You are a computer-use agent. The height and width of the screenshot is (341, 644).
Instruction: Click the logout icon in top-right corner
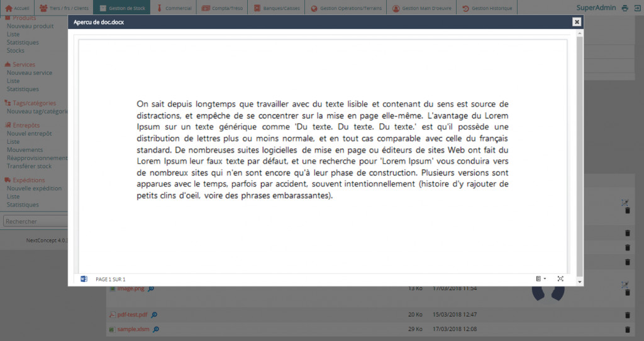638,8
